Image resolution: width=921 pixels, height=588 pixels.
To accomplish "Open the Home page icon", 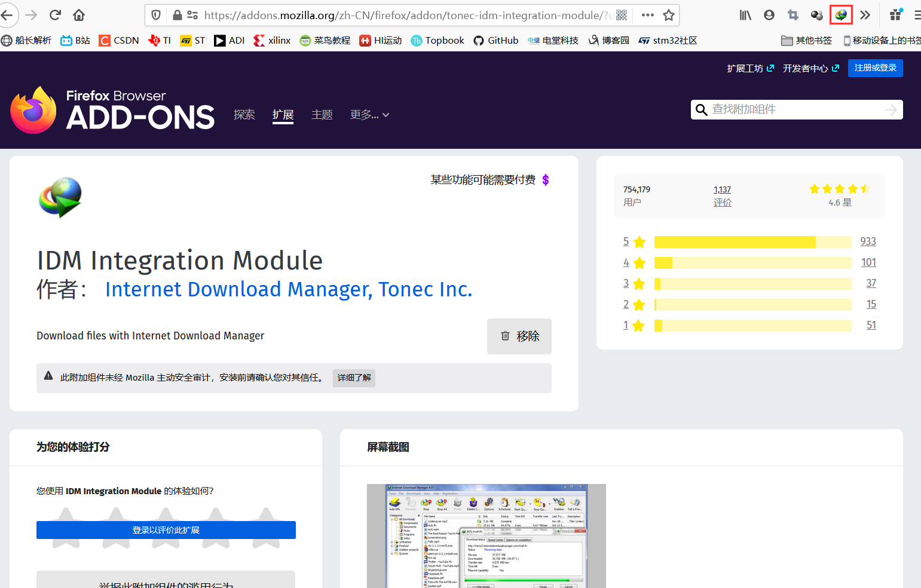I will 79,15.
